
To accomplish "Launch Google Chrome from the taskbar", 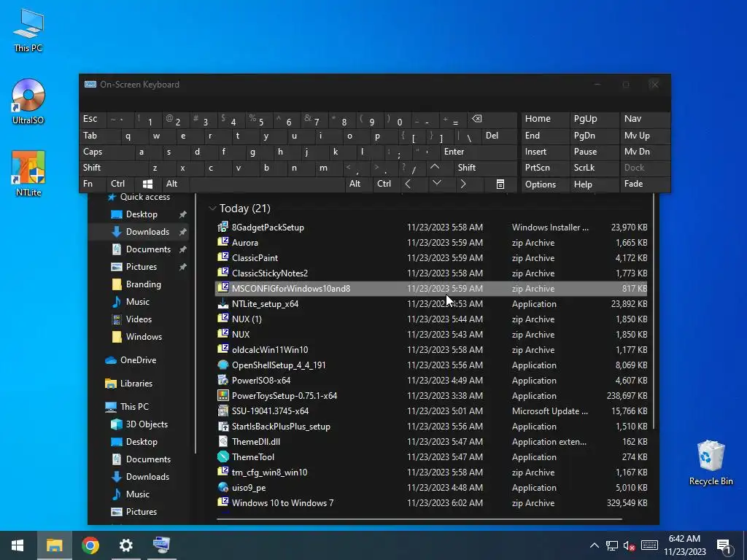I will pyautogui.click(x=90, y=545).
